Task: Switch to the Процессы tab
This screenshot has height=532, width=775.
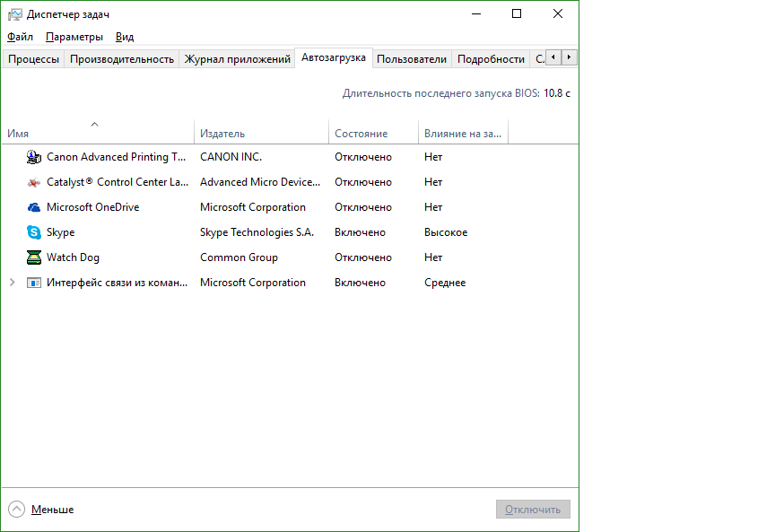Action: 33,59
